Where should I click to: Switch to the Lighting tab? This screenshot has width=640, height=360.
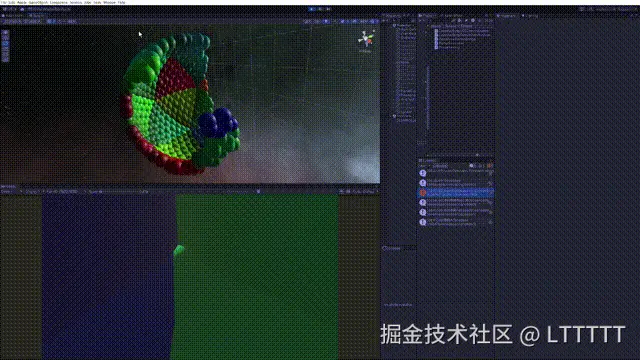(531, 16)
